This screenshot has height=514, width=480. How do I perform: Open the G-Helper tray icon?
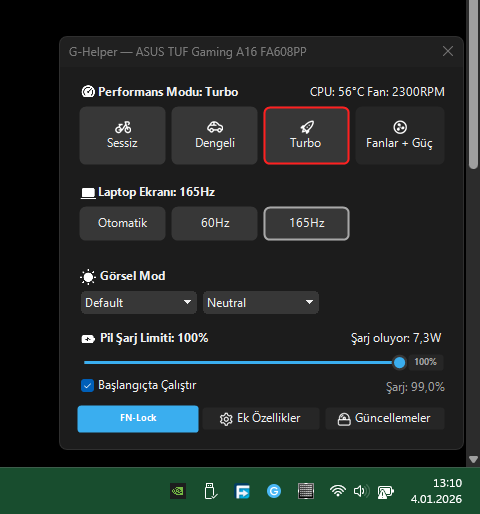click(274, 491)
